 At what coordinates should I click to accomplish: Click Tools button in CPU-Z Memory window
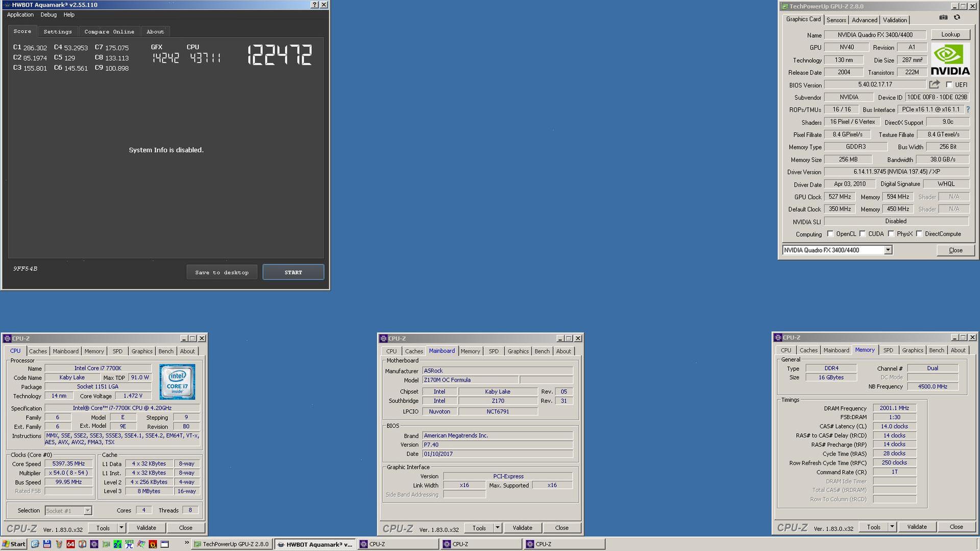click(x=873, y=527)
